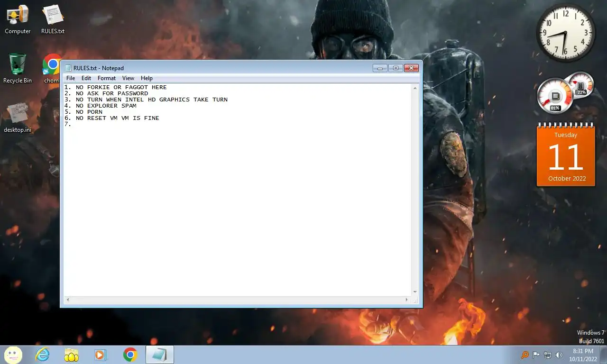This screenshot has width=607, height=364.
Task: Open the Computer desktop icon
Action: point(18,19)
